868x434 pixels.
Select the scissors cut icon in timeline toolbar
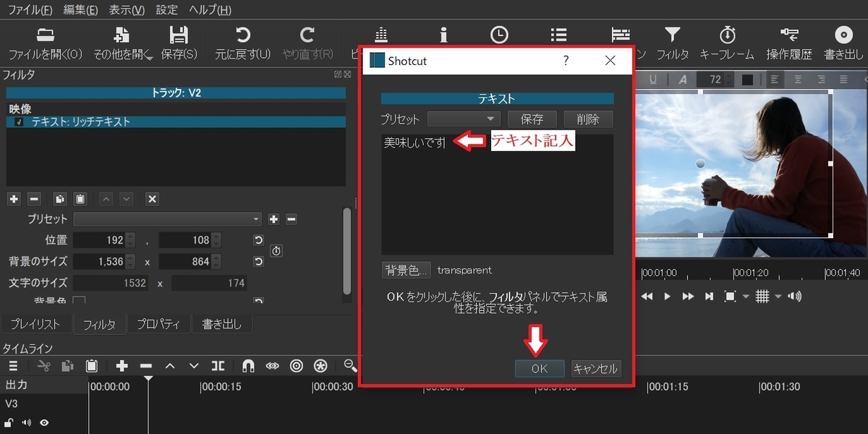43,365
